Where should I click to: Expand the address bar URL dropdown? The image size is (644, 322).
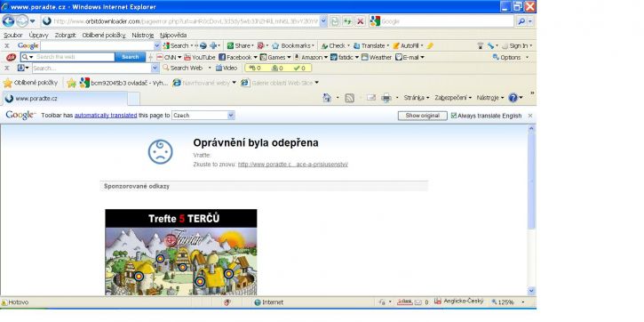click(x=323, y=21)
